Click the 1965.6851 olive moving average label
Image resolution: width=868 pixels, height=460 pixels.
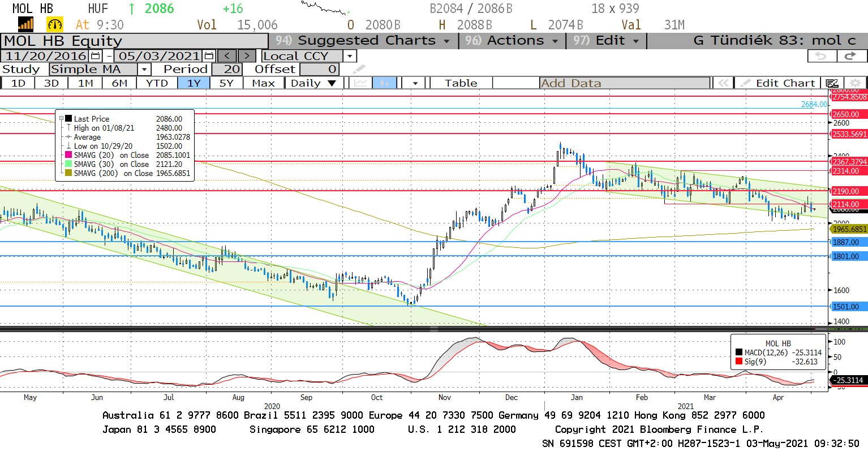coord(849,229)
